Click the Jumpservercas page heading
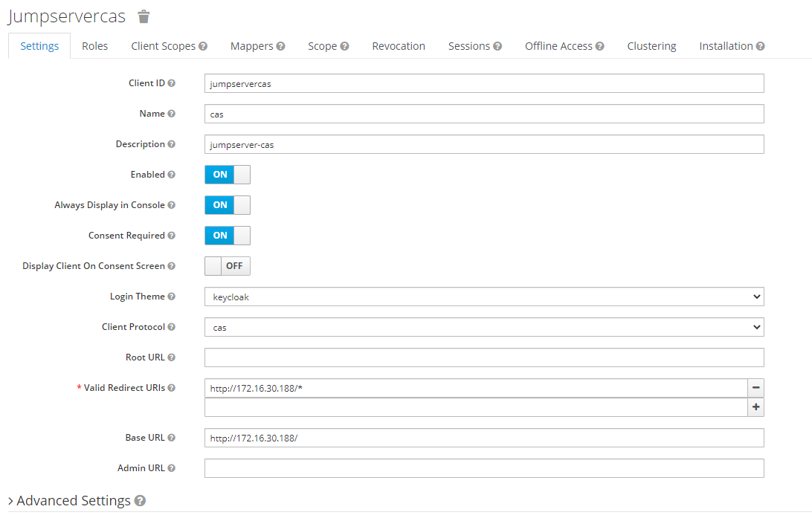This screenshot has height=518, width=812. tap(67, 16)
